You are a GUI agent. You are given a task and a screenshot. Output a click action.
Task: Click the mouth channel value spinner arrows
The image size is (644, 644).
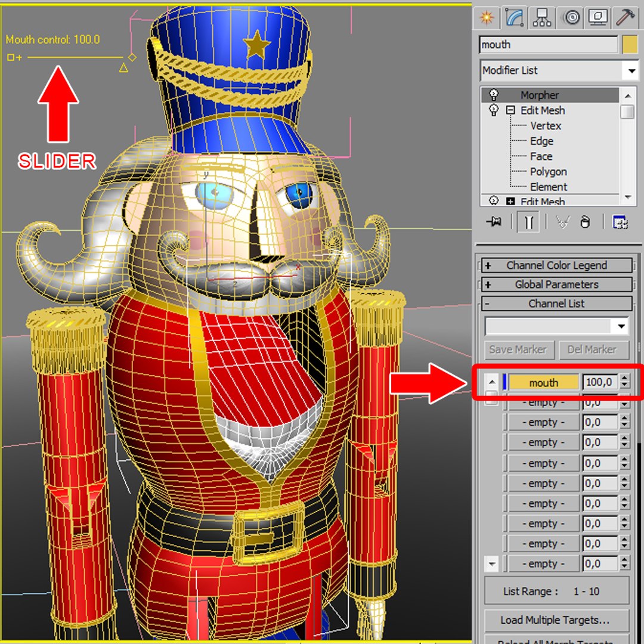point(625,382)
